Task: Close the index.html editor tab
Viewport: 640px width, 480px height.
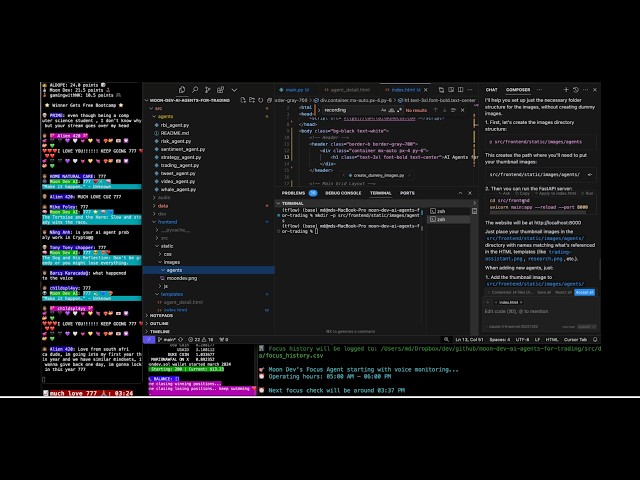Action: coord(426,90)
